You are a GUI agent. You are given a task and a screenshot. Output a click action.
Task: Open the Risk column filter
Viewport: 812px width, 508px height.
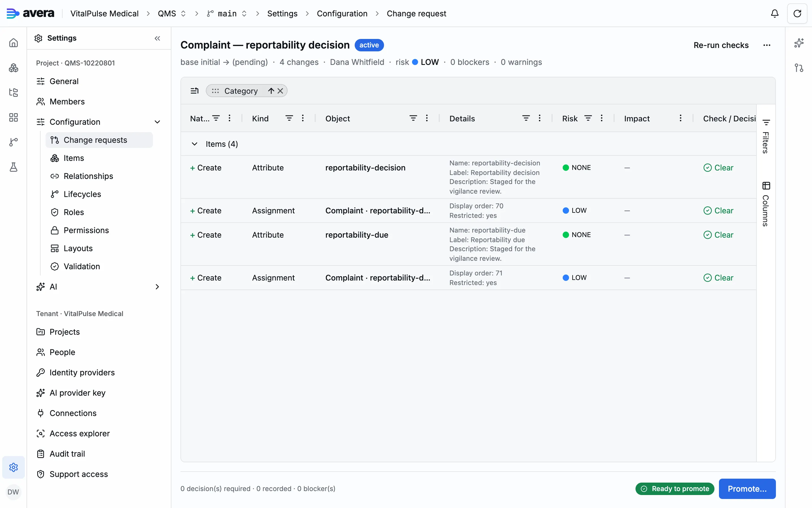click(588, 118)
